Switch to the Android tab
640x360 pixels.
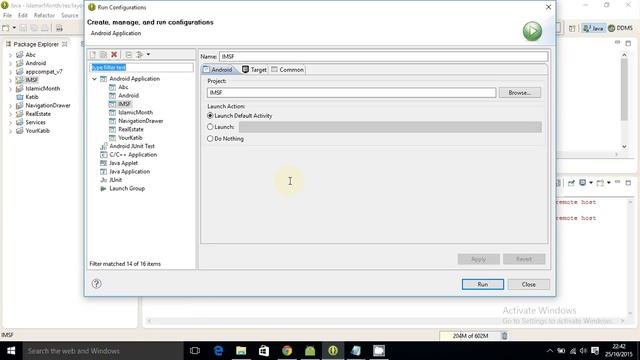point(218,69)
